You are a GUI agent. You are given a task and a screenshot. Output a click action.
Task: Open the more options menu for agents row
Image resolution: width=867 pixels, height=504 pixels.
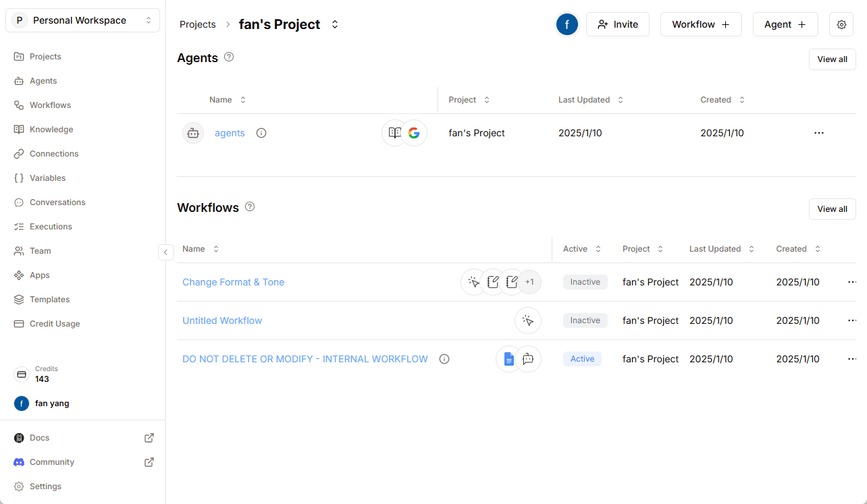pos(819,133)
